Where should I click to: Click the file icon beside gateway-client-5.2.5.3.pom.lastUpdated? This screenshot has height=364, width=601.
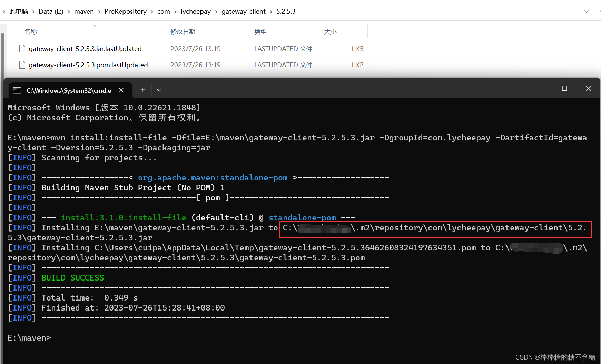(x=22, y=65)
